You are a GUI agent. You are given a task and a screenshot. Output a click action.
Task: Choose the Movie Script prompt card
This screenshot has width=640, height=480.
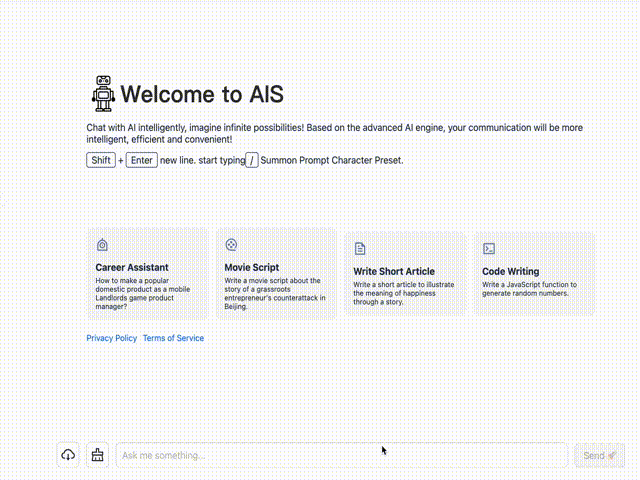click(277, 274)
